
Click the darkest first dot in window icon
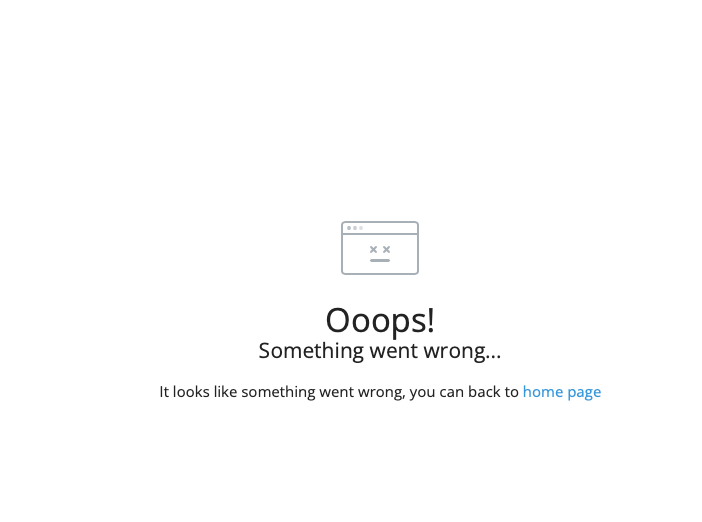pos(349,228)
